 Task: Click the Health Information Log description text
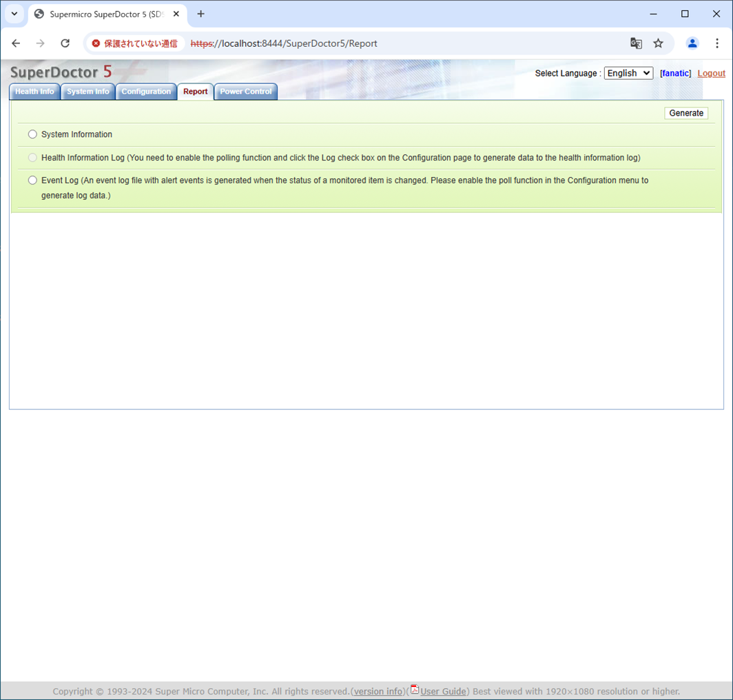point(341,158)
